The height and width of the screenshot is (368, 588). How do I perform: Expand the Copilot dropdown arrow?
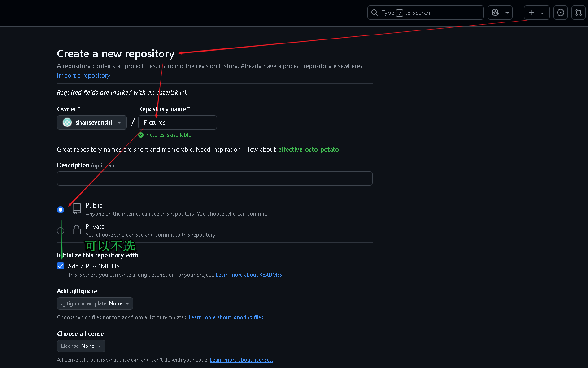pyautogui.click(x=507, y=13)
